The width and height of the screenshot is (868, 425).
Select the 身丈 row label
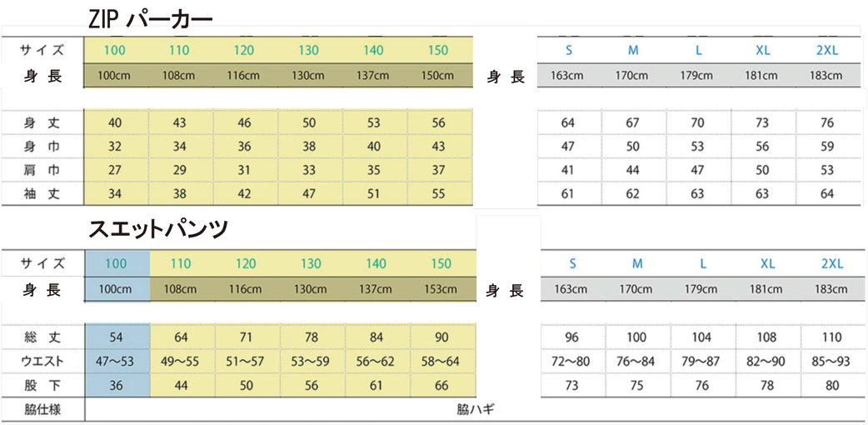(42, 122)
